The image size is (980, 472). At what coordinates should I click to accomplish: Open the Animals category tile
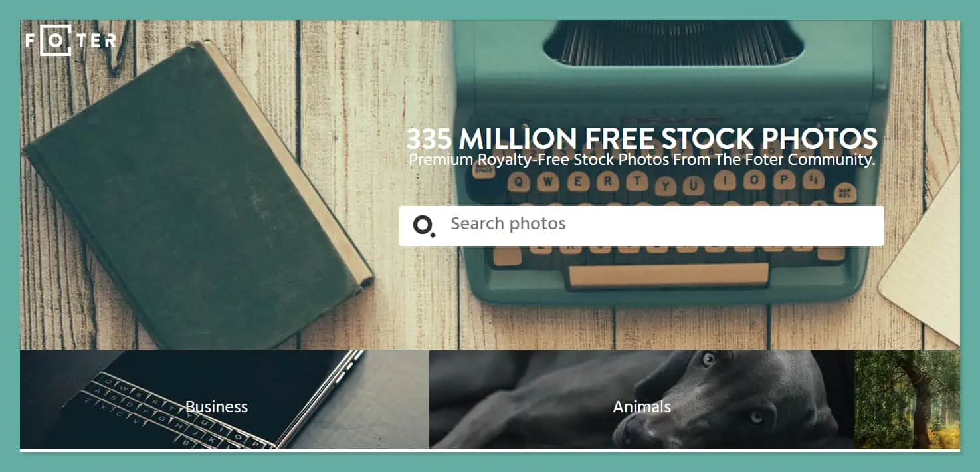click(641, 400)
